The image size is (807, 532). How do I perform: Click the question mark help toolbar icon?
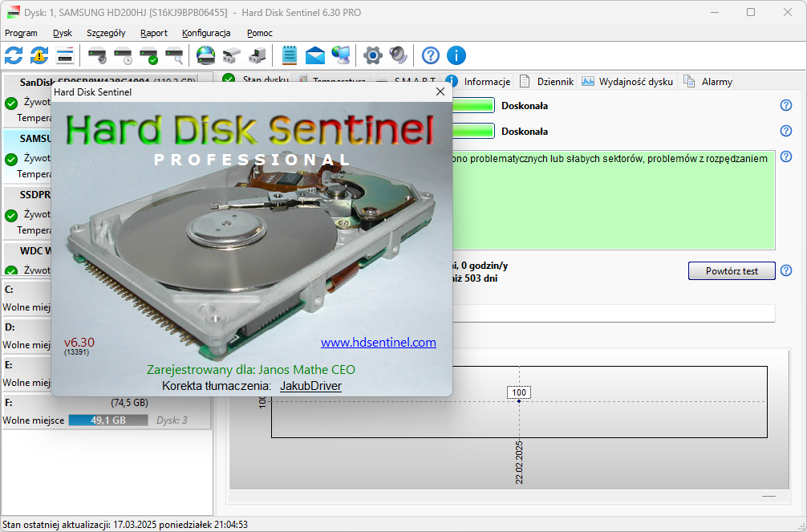coord(430,55)
